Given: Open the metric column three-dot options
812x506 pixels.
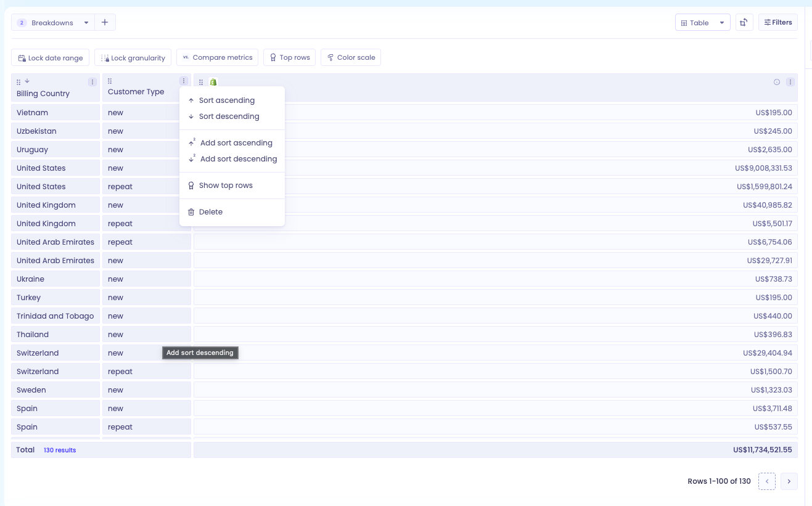Looking at the screenshot, I should pos(790,82).
